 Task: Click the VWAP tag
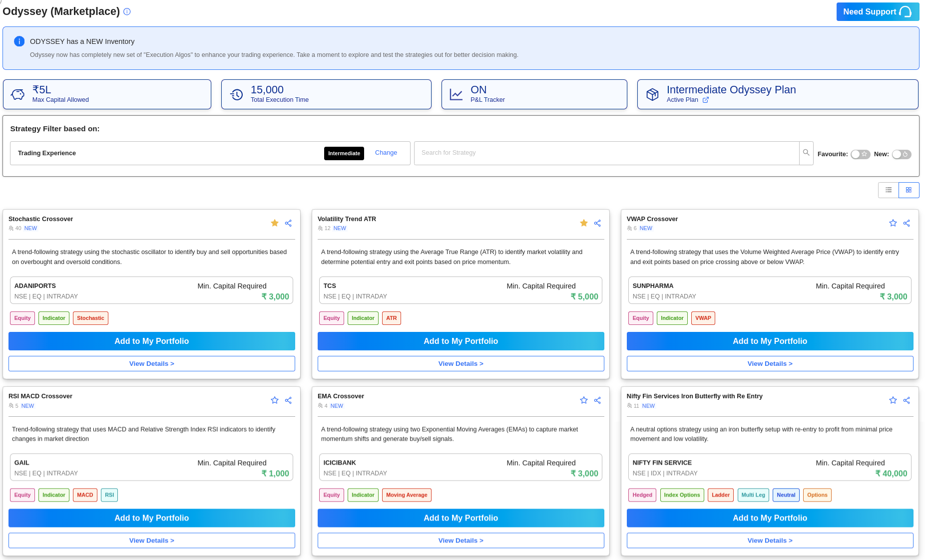point(703,318)
